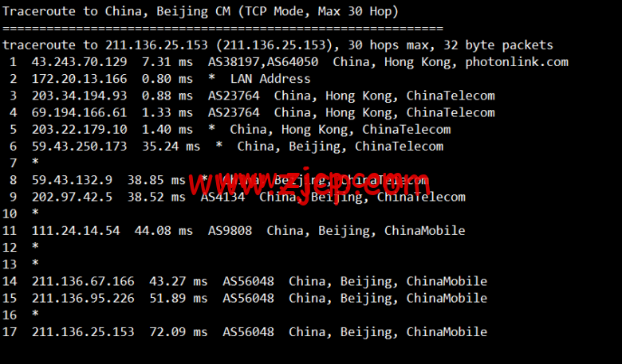The image size is (622, 364).
Task: Click AS9808 on hop 11
Action: [x=230, y=230]
